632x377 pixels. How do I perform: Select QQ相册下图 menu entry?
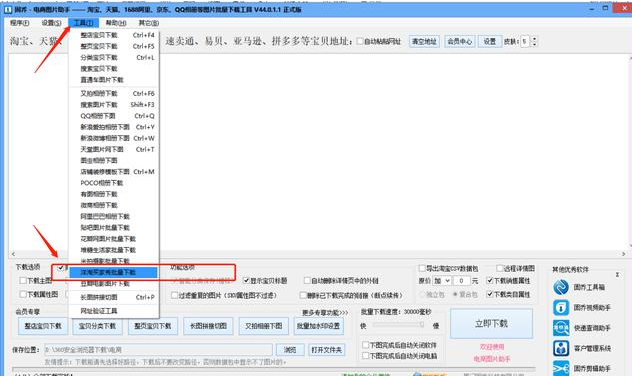point(114,116)
